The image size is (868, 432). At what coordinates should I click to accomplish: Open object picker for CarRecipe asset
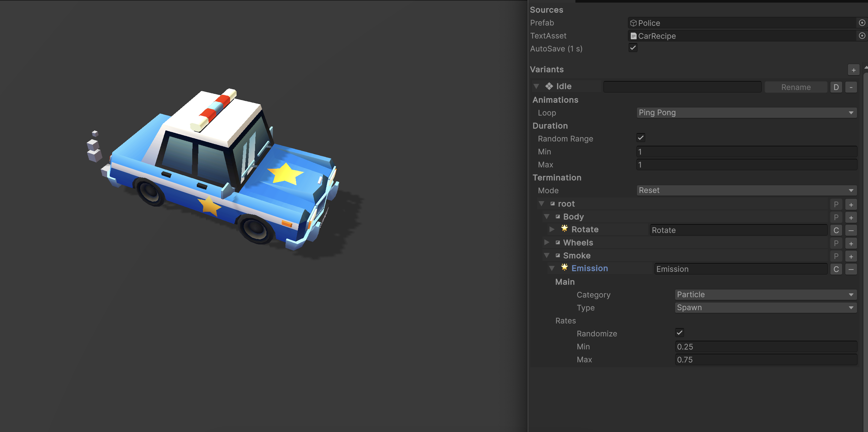(x=862, y=36)
